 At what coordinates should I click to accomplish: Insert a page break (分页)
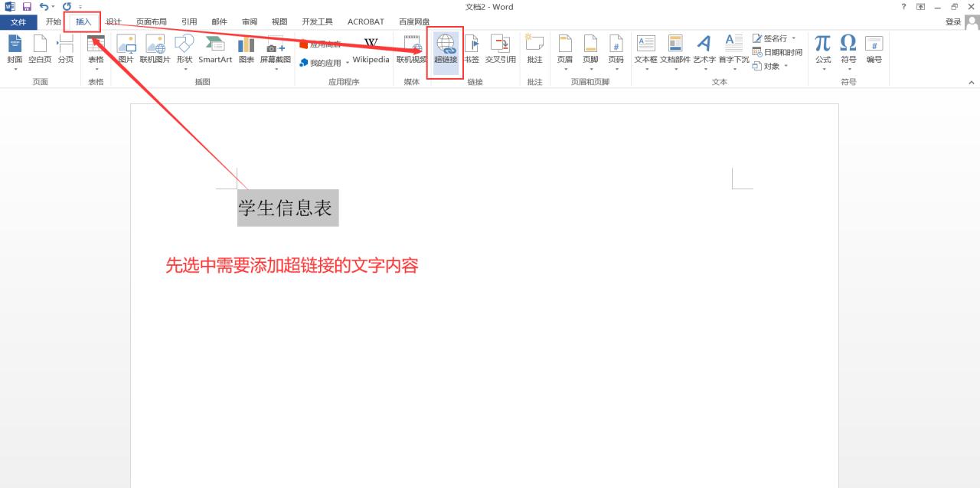coord(66,51)
